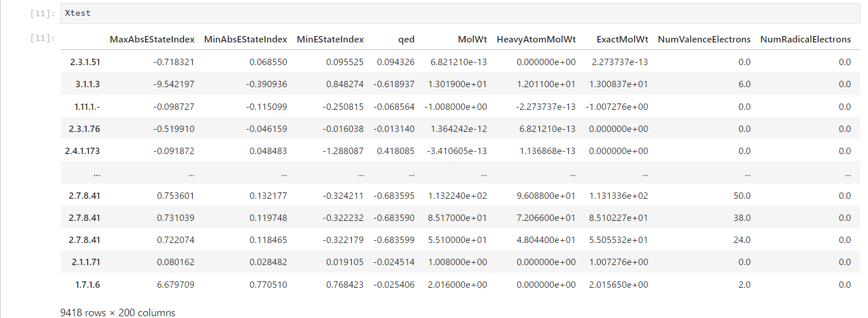Viewport: 868px width, 318px height.
Task: Click the MinEStateIndex column header
Action: 330,40
